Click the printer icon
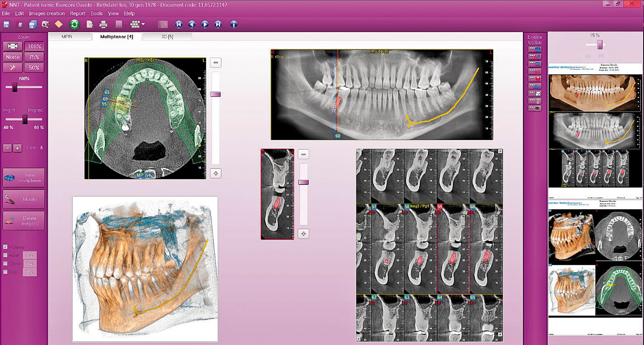Viewport: 644px width, 345px height. click(104, 24)
